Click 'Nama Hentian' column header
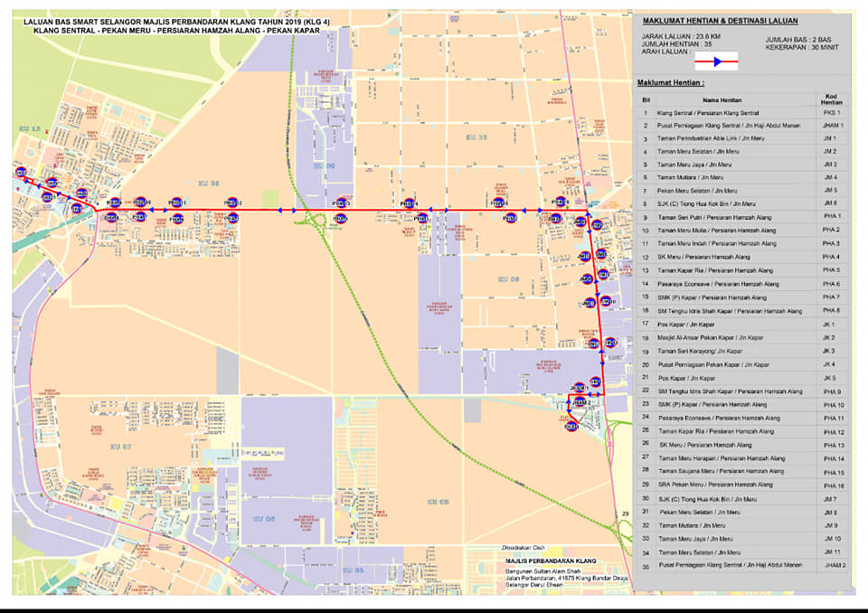The image size is (868, 613). [x=722, y=100]
